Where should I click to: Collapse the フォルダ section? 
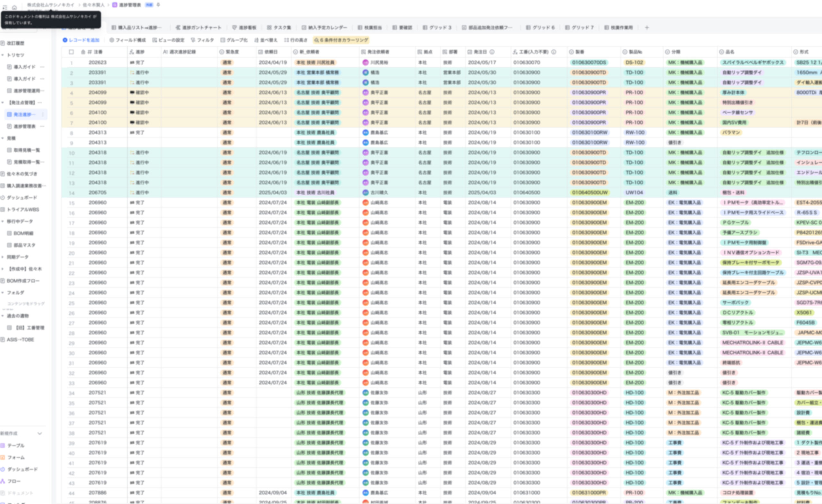tap(3, 293)
